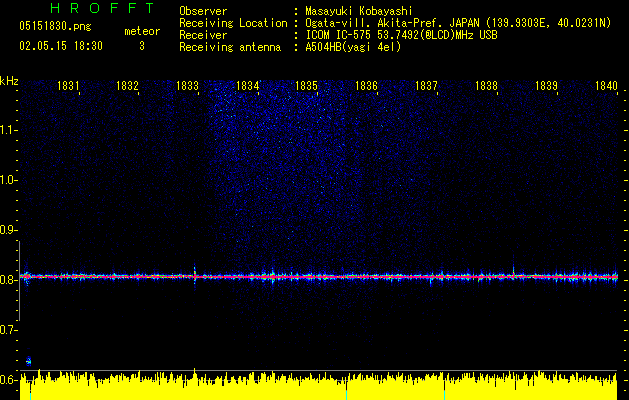
Task: Click the HROFFT program title
Action: 103,8
